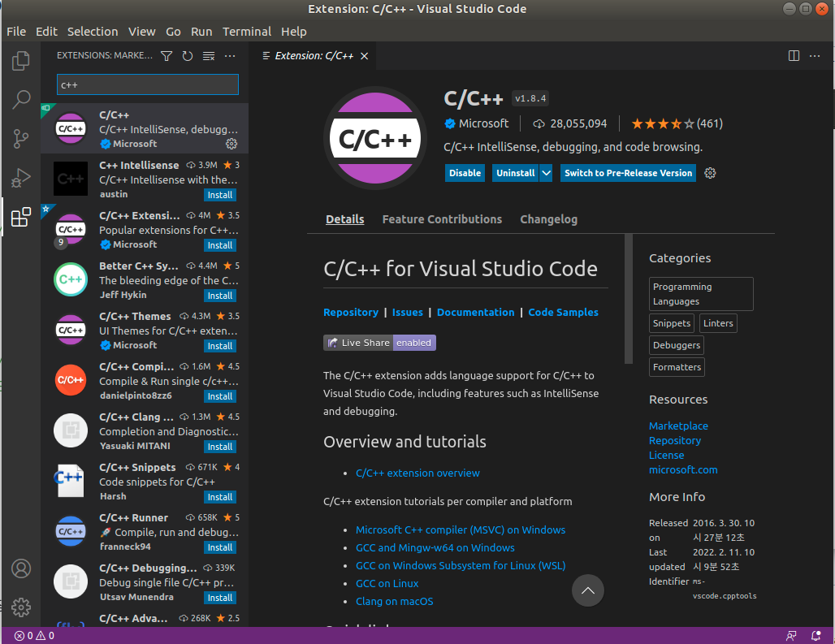Open the Explorer view in activity bar
This screenshot has width=835, height=644.
tap(21, 61)
